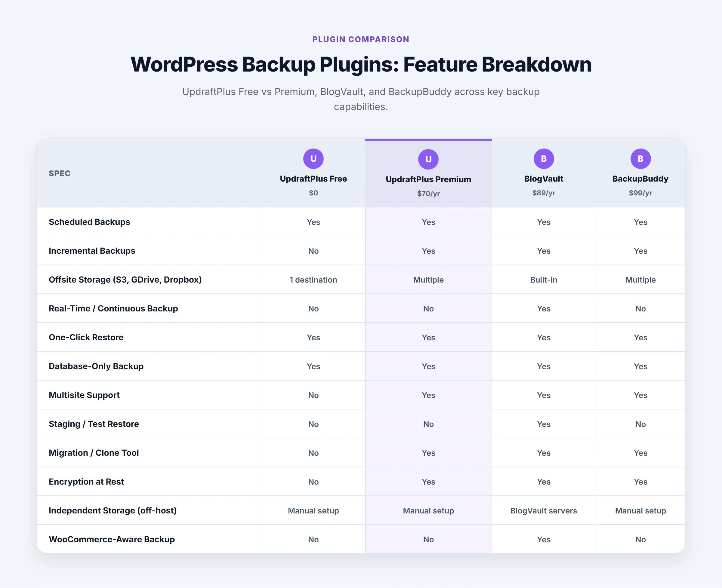Viewport: 722px width, 588px height.
Task: Click Migration 'No' under UpdraftPlus Free
Action: click(313, 453)
